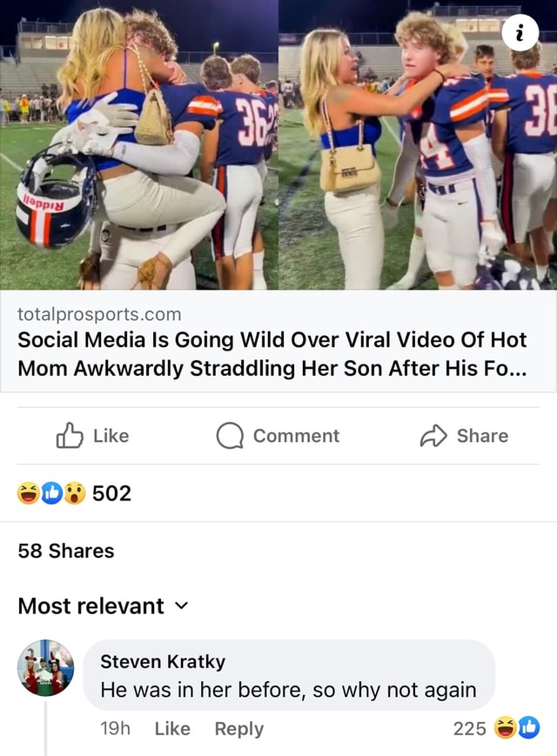
Task: Show the 502 reactions count
Action: point(111,493)
